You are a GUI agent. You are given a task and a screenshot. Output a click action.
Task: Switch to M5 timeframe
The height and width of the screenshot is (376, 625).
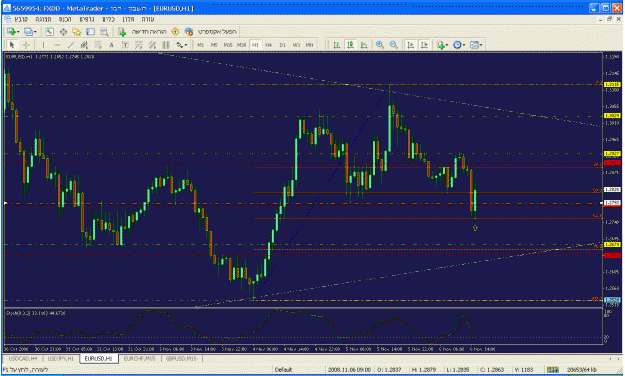point(214,45)
